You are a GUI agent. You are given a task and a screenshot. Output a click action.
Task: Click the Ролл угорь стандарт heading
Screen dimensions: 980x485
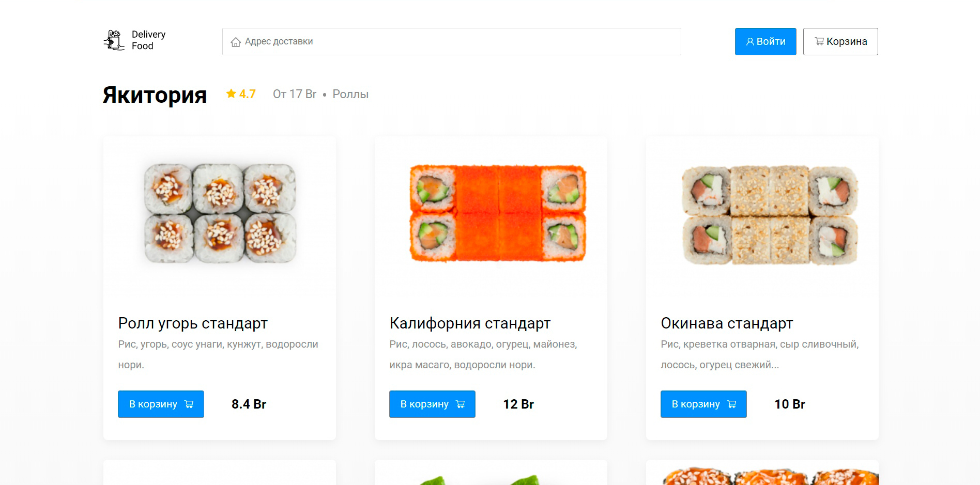193,323
